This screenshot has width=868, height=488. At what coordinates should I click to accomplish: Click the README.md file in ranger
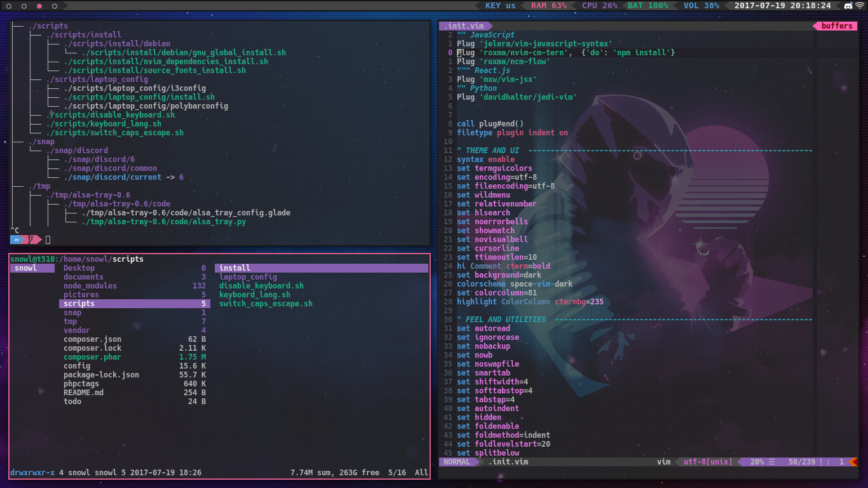point(83,393)
